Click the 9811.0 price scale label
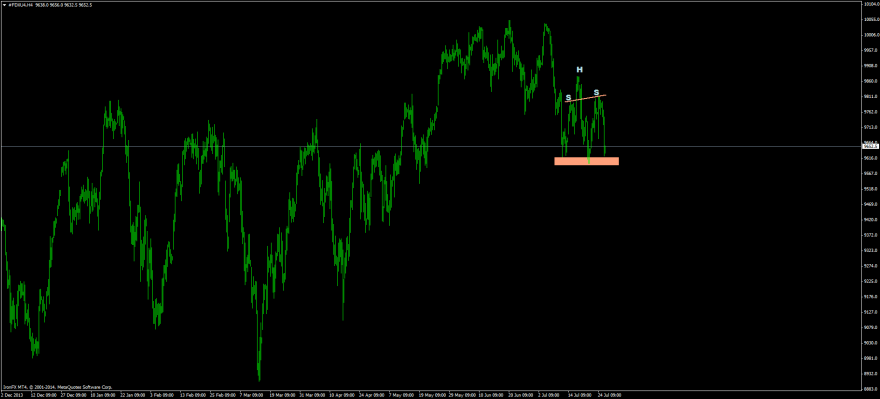Viewport: 880px width, 399px height. [x=870, y=96]
